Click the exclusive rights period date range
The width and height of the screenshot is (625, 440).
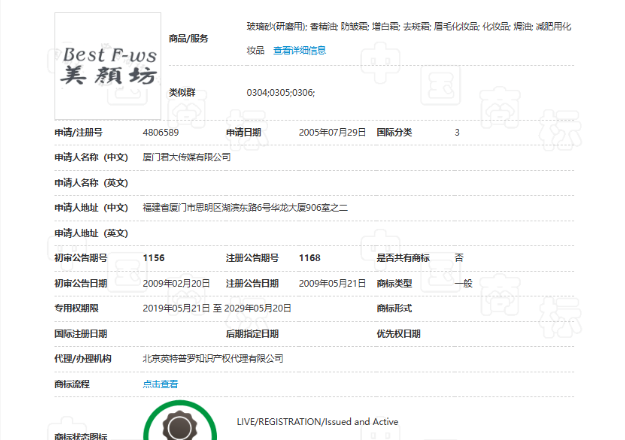pos(217,308)
